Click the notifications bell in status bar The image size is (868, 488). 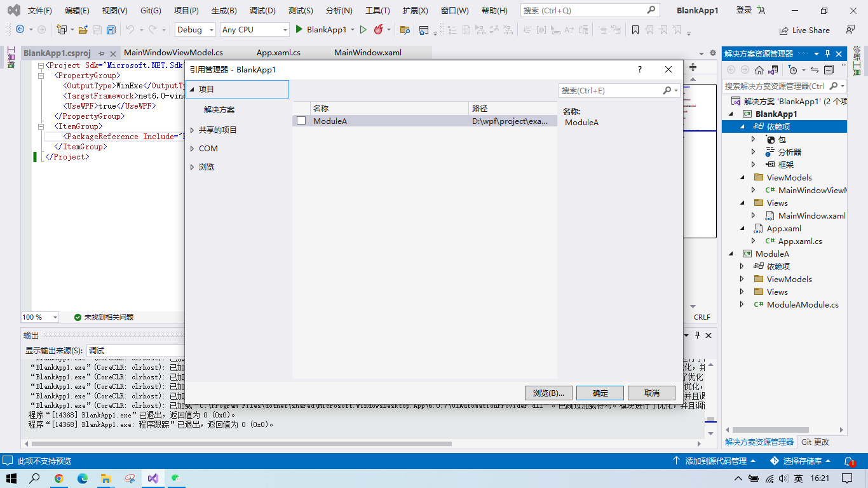[849, 461]
